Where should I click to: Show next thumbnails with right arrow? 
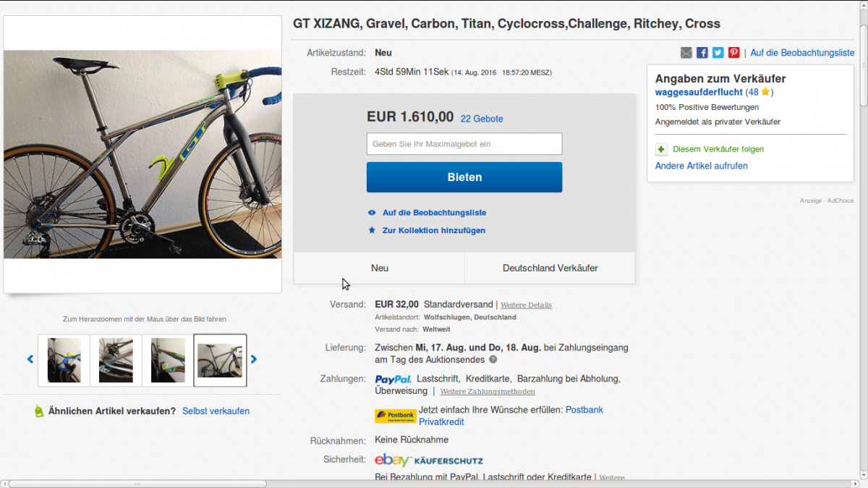click(254, 359)
